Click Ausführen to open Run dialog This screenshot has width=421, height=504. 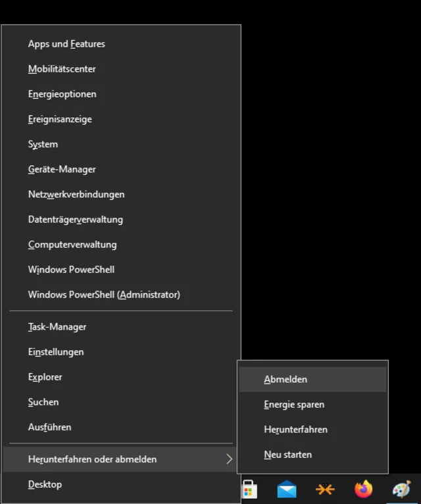coord(49,427)
